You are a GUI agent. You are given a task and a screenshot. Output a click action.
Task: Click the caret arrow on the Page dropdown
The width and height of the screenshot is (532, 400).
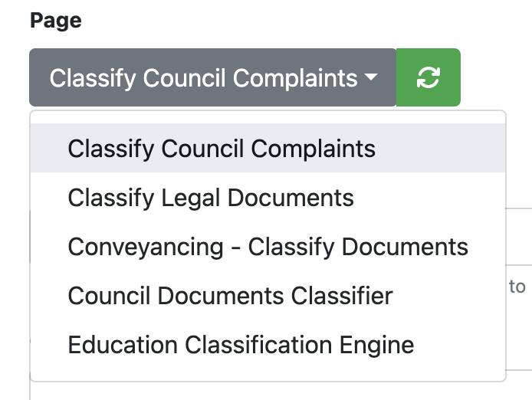tap(371, 78)
